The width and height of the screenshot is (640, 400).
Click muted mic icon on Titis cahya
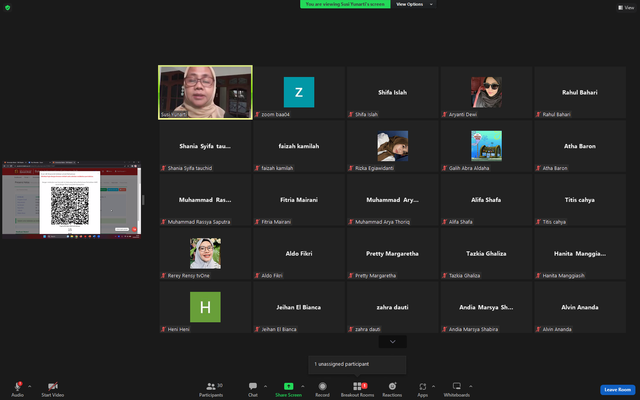(x=538, y=222)
